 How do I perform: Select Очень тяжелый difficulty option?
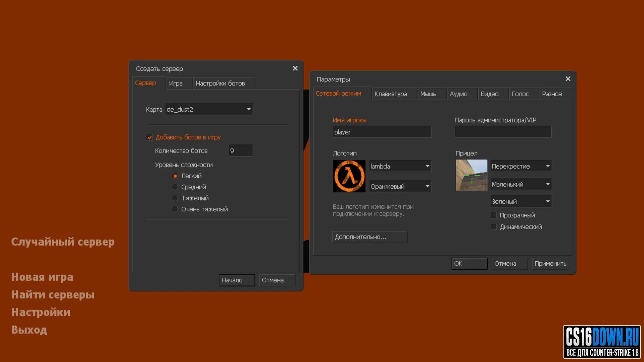(x=175, y=209)
